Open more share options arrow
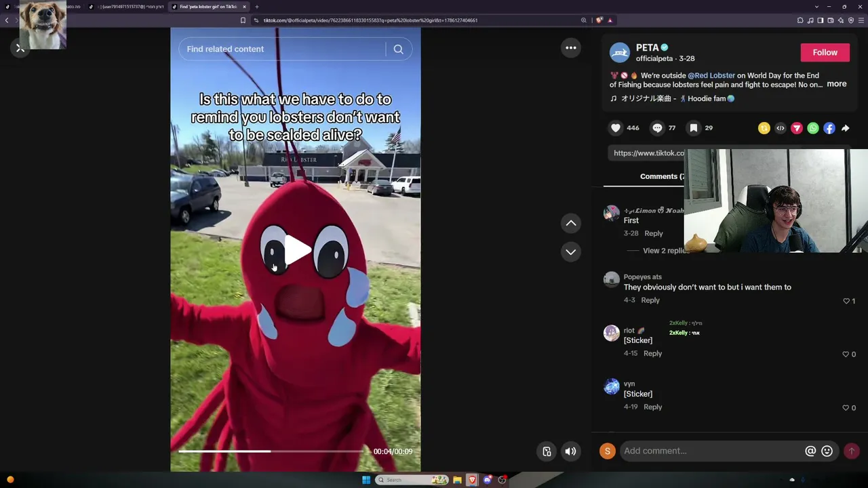The width and height of the screenshot is (868, 488). point(846,128)
